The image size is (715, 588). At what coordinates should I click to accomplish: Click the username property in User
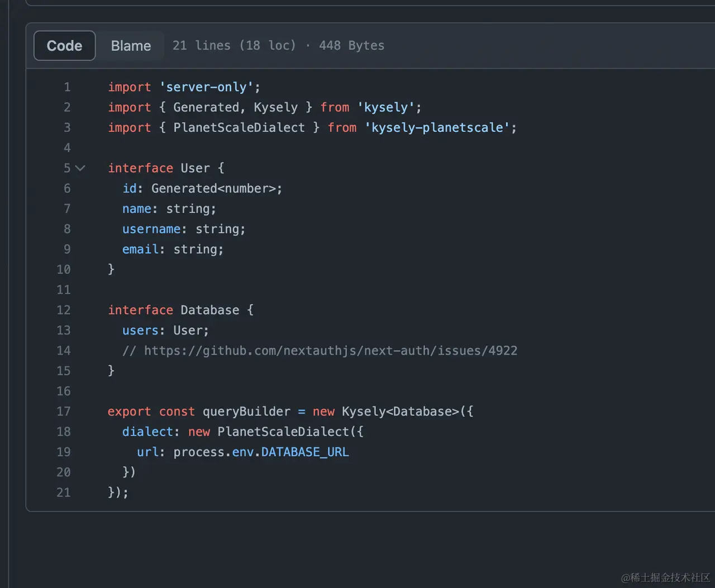pos(151,229)
